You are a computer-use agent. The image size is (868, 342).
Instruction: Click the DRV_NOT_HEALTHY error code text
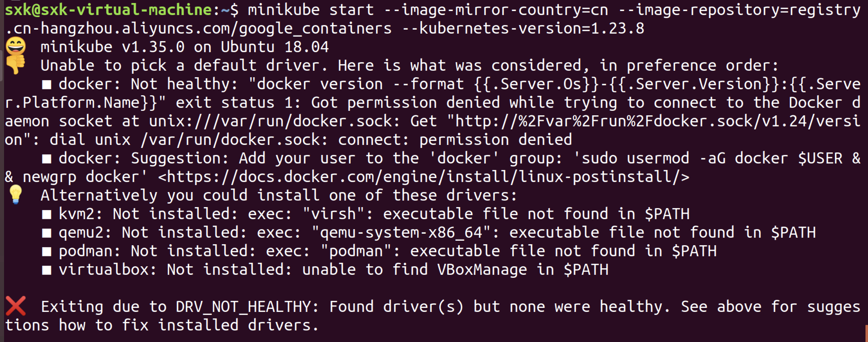tap(243, 307)
